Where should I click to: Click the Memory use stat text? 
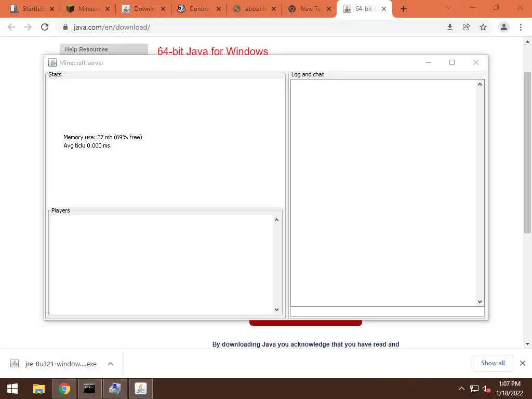pos(103,137)
